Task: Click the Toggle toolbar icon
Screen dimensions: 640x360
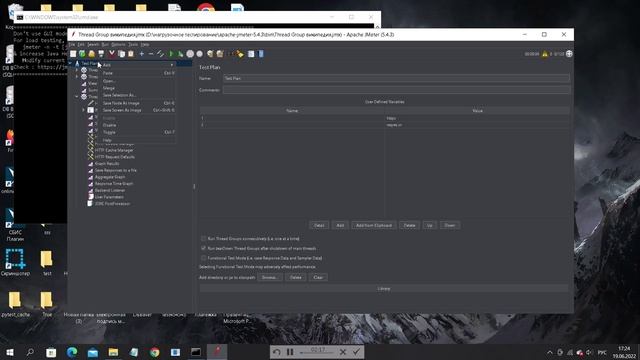Action: point(160,54)
